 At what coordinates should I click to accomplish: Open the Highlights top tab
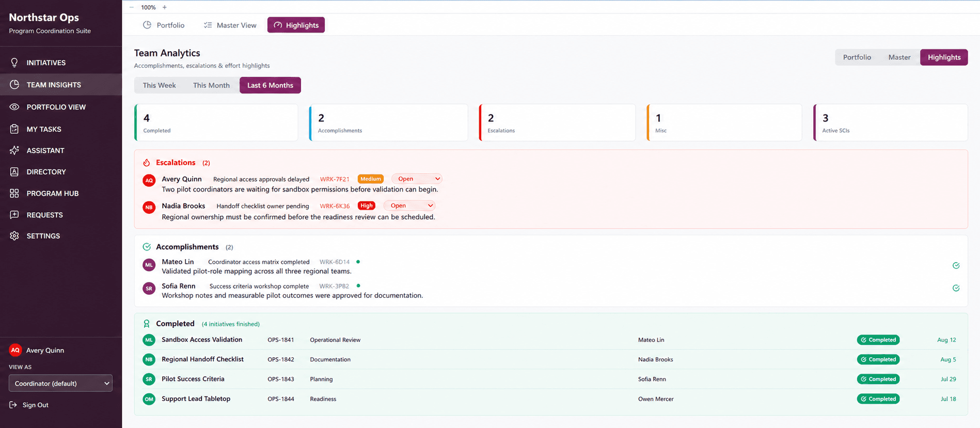[296, 25]
